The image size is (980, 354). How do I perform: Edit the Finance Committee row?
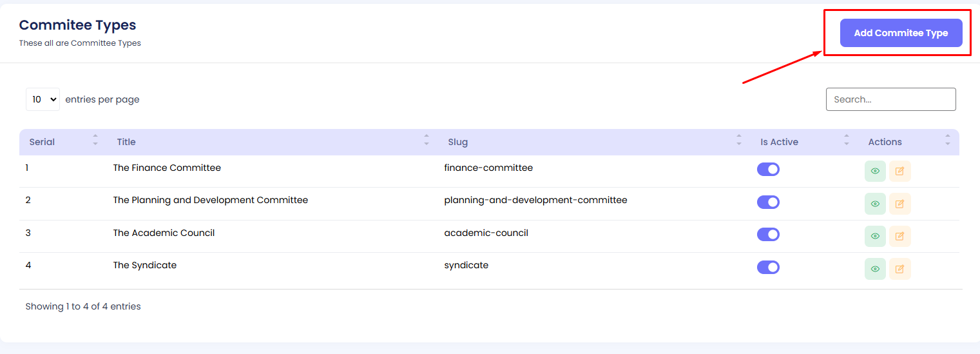pos(899,171)
